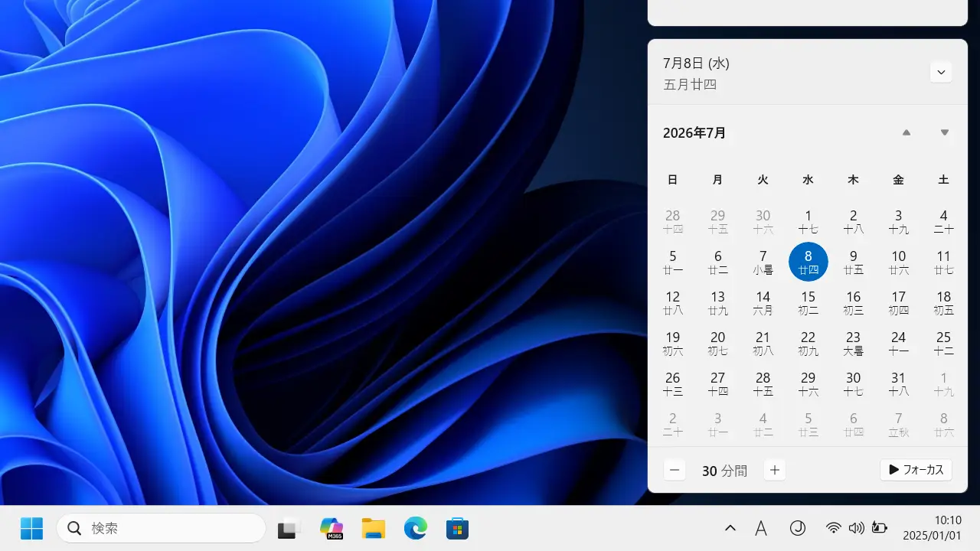Screen dimensions: 980x551
Task: Open the Windows Start menu
Action: point(31,528)
